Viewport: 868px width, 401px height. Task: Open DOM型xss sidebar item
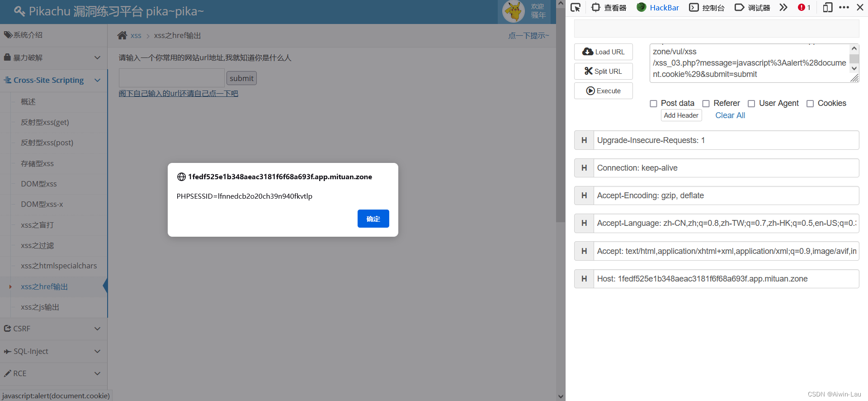(39, 184)
